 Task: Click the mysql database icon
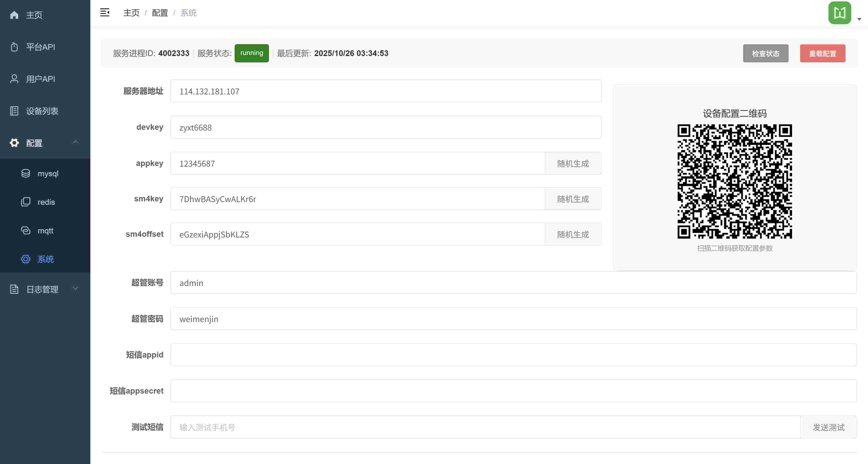(x=26, y=173)
